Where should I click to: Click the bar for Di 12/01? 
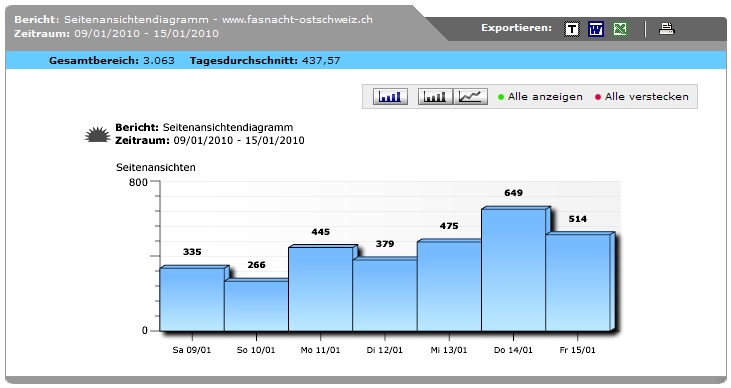tap(385, 295)
